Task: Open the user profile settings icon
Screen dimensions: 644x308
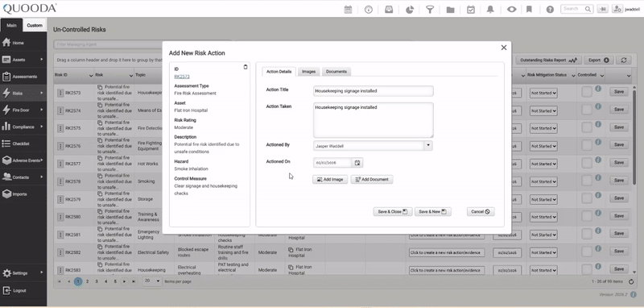Action: coord(617,9)
